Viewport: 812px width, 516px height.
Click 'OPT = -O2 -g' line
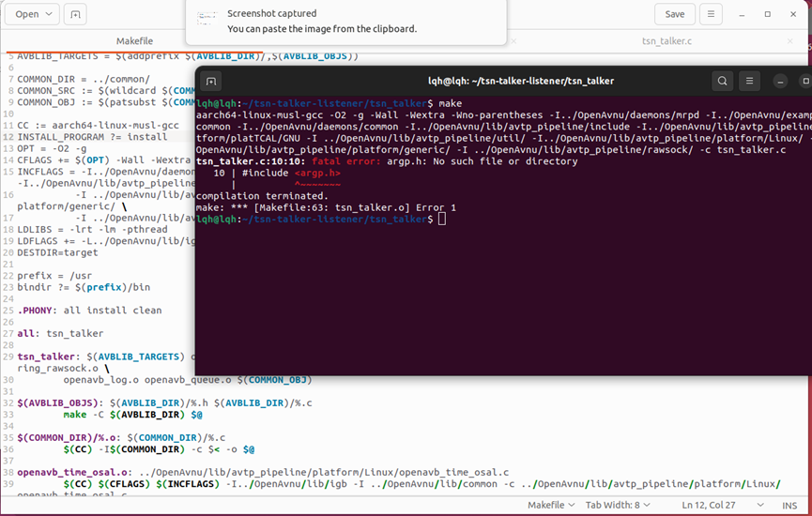52,148
